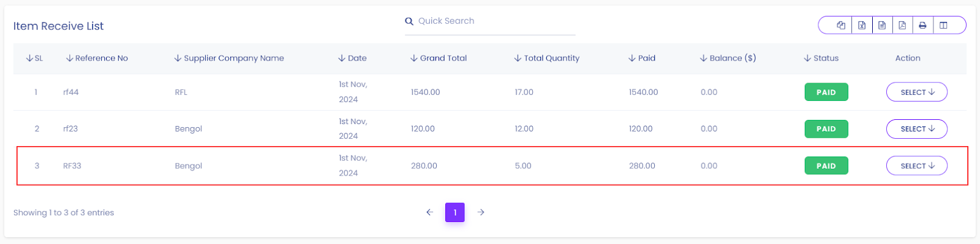The height and width of the screenshot is (244, 980).
Task: Click total quantity 5.00
Action: (523, 166)
